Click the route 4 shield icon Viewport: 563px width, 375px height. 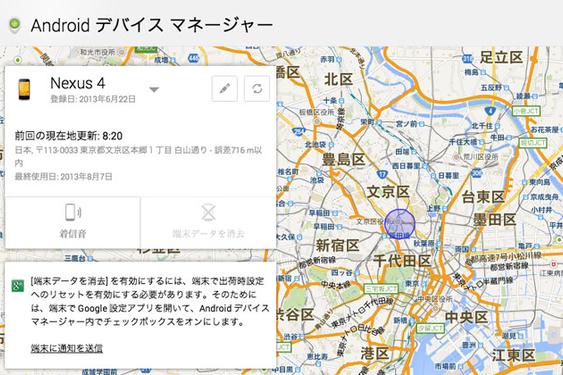[x=490, y=111]
